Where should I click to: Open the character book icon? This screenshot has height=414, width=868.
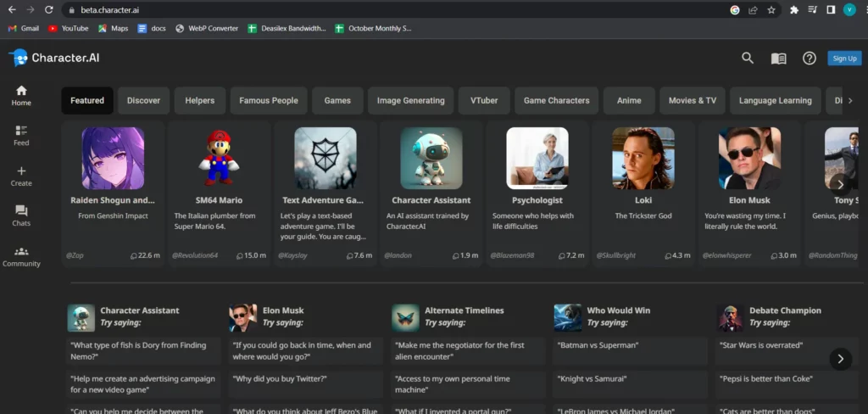(778, 59)
